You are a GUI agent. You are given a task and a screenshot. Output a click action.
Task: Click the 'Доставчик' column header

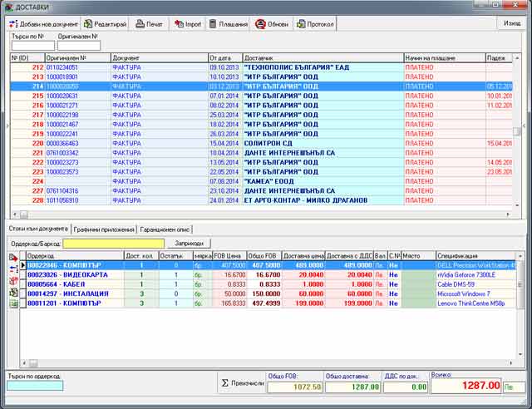coord(320,57)
